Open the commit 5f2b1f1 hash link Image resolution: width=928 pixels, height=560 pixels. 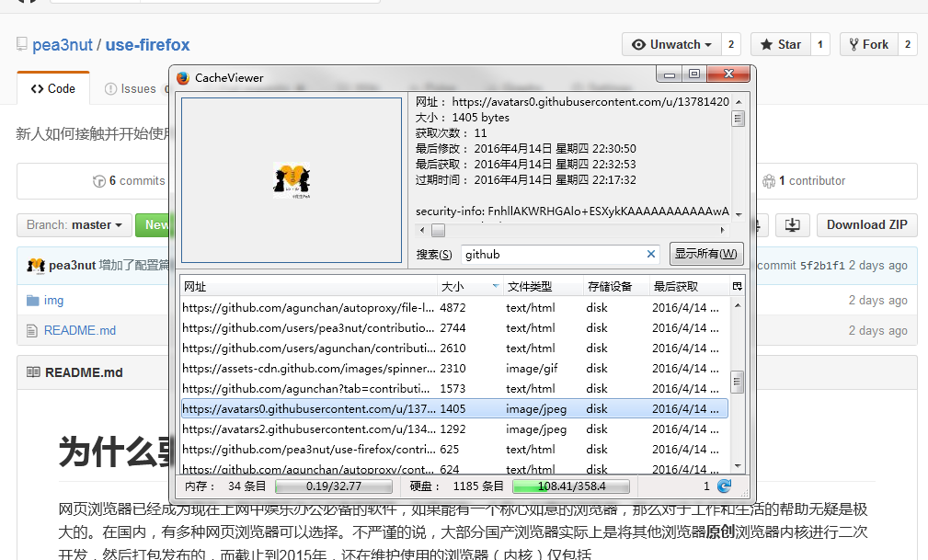pyautogui.click(x=822, y=266)
